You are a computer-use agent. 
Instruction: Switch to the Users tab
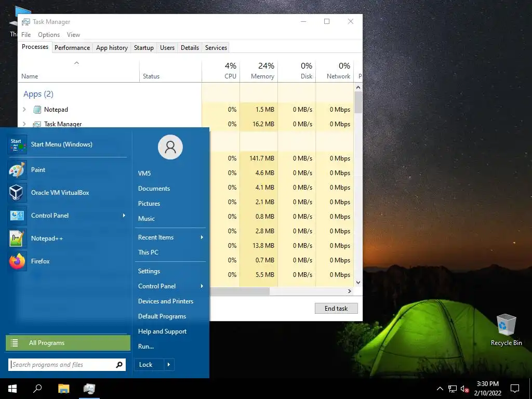pos(167,48)
